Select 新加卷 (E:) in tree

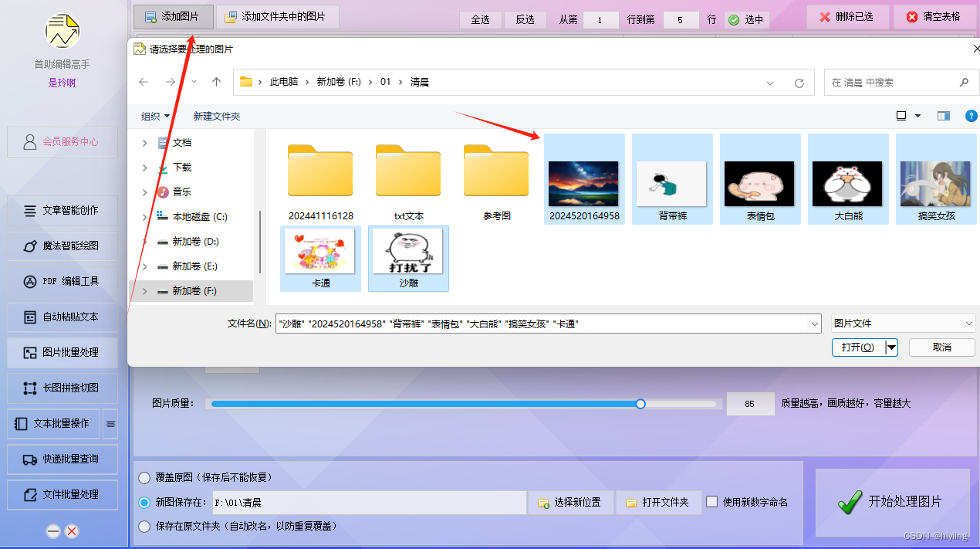tap(194, 266)
